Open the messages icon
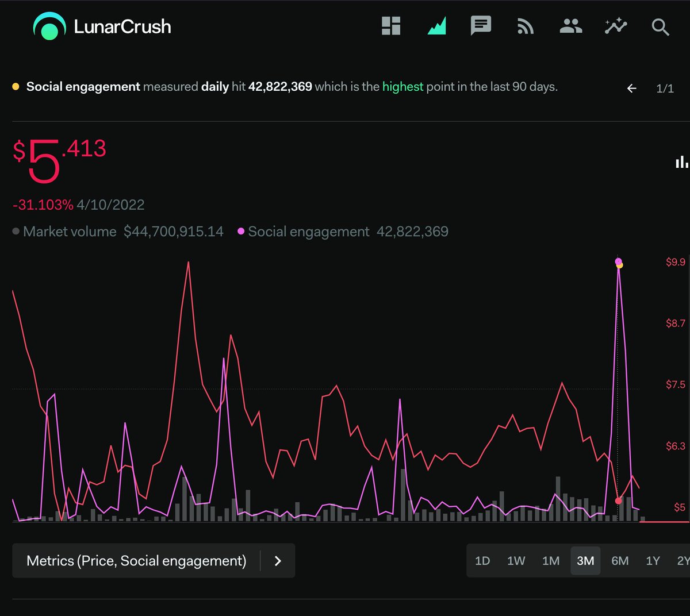690x616 pixels. click(481, 26)
